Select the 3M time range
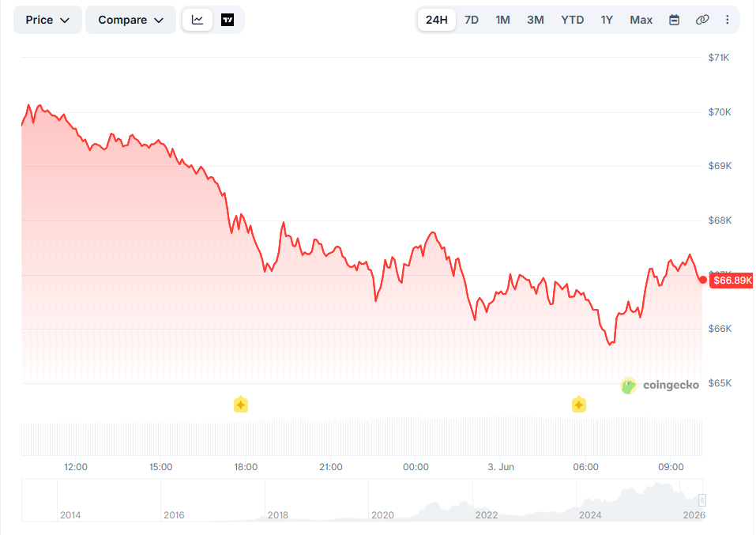The image size is (756, 535). pyautogui.click(x=536, y=20)
